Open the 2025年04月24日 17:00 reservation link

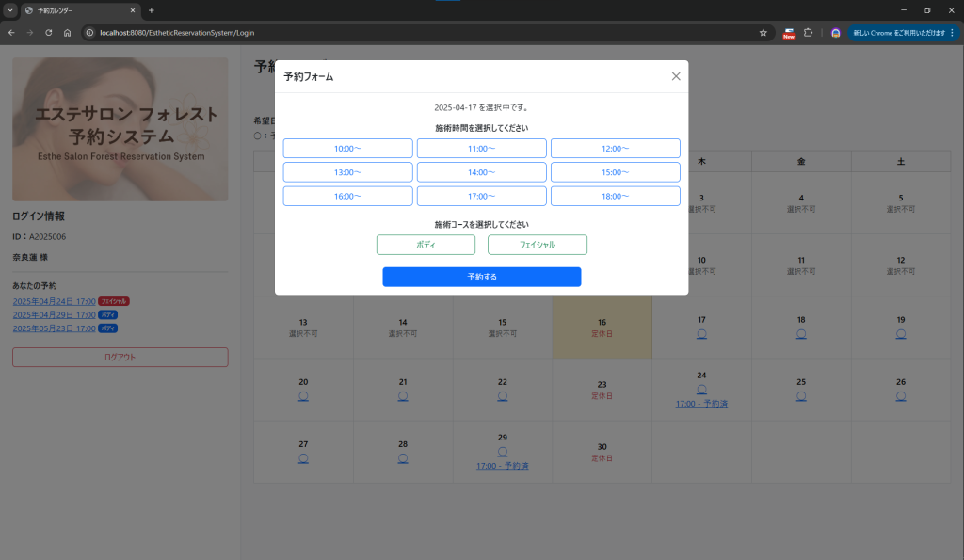[x=54, y=301]
